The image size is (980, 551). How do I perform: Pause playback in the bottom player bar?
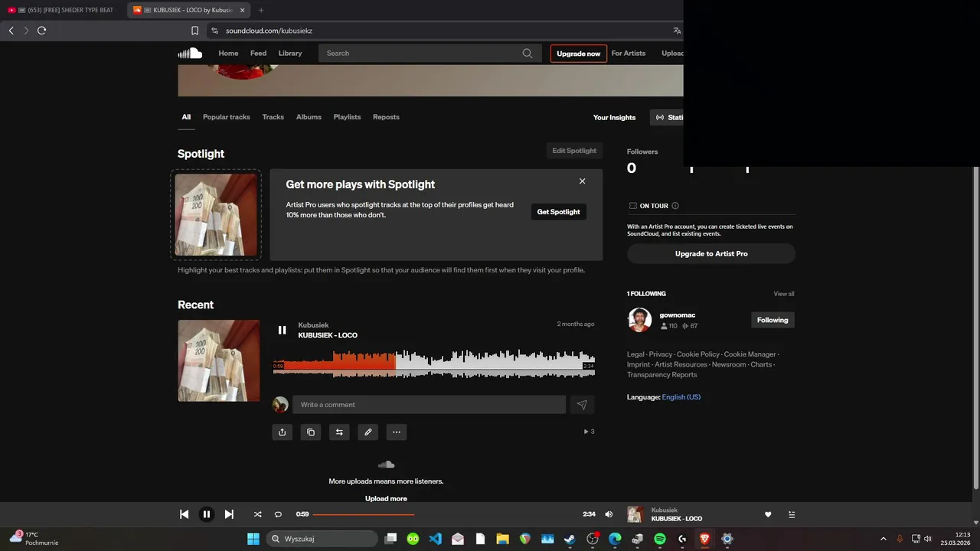(x=206, y=514)
